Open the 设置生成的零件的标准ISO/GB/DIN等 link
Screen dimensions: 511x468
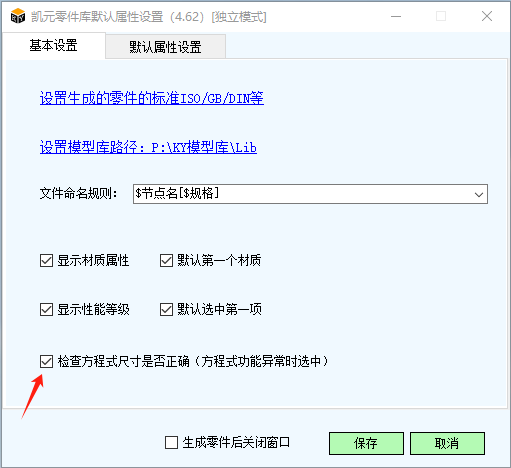tap(152, 98)
